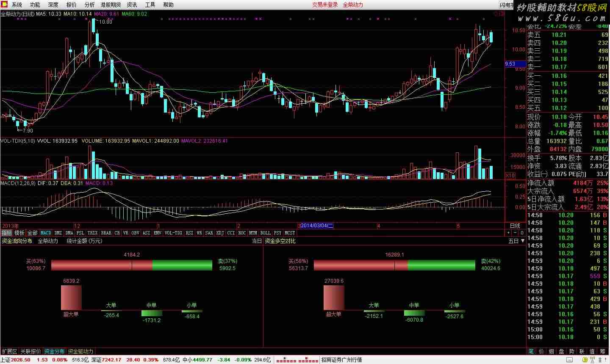Switch to the 模板 tab
The height and width of the screenshot is (364, 610).
pos(19,233)
